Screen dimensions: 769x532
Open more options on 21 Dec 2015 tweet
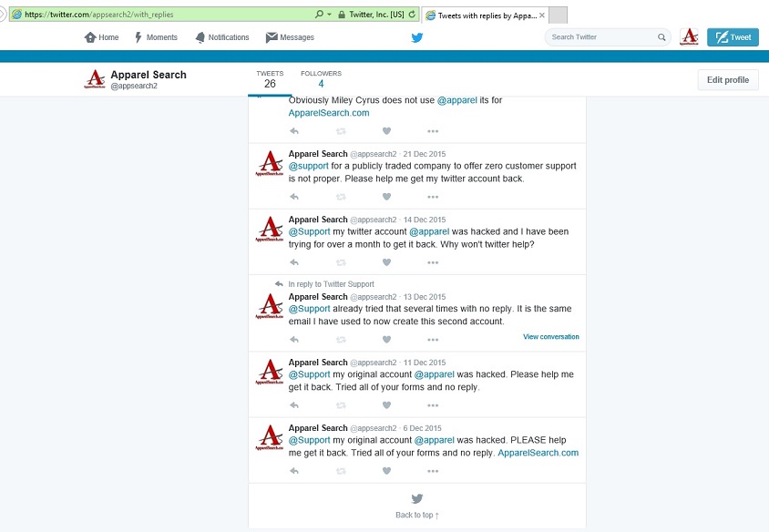click(x=433, y=197)
